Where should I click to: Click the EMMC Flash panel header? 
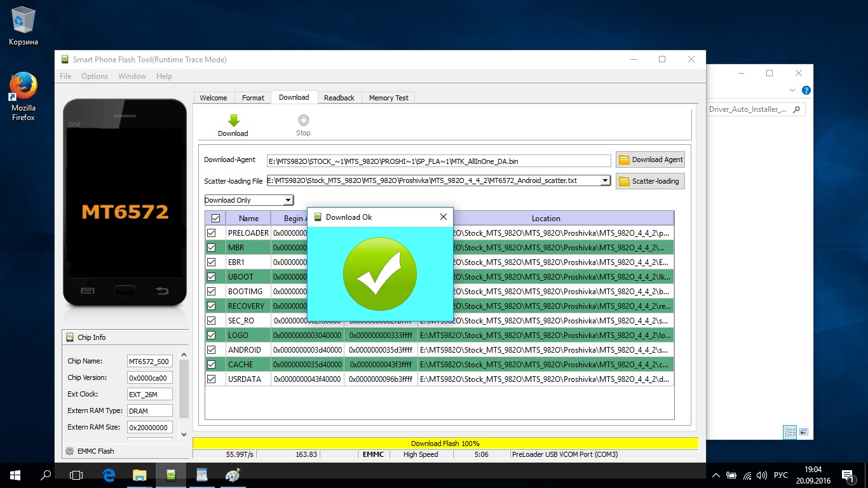[x=97, y=451]
